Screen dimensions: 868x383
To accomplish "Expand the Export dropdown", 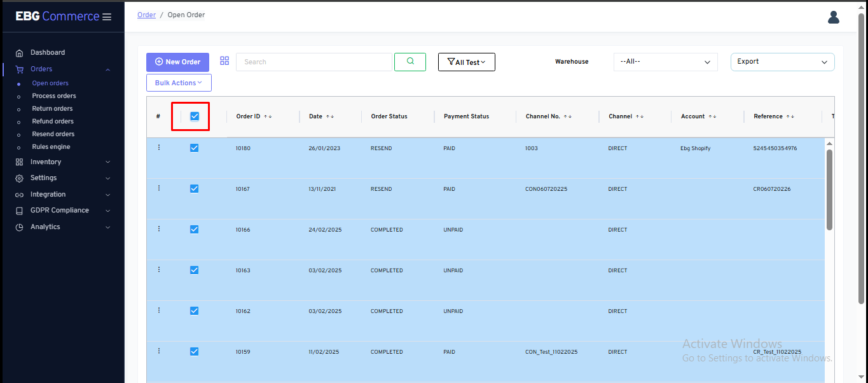I will pyautogui.click(x=782, y=62).
